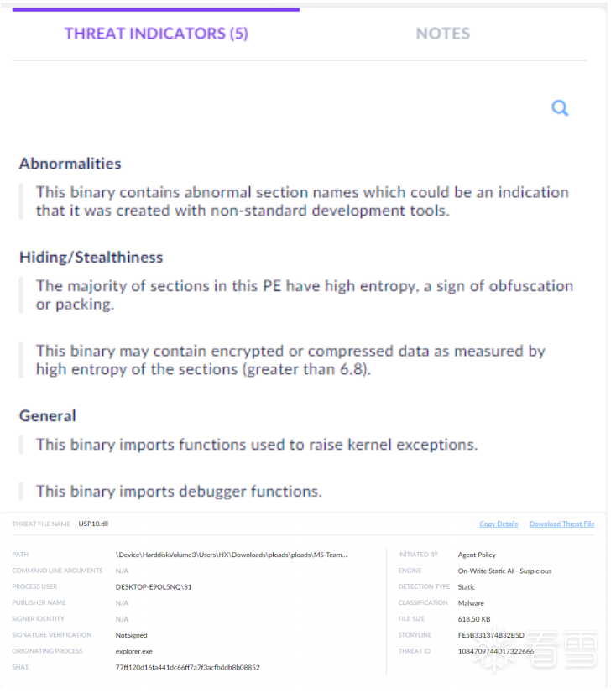Click the search magnifier icon

[560, 107]
